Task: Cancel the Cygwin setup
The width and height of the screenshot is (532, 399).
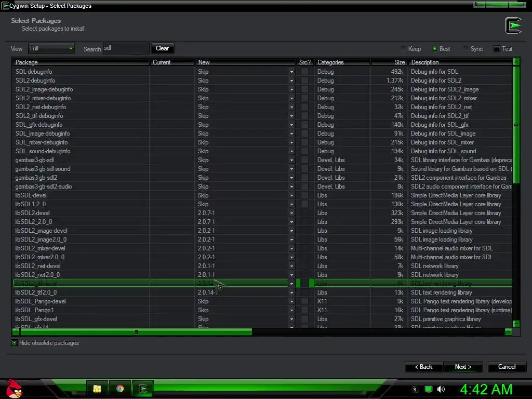Action: (x=507, y=366)
